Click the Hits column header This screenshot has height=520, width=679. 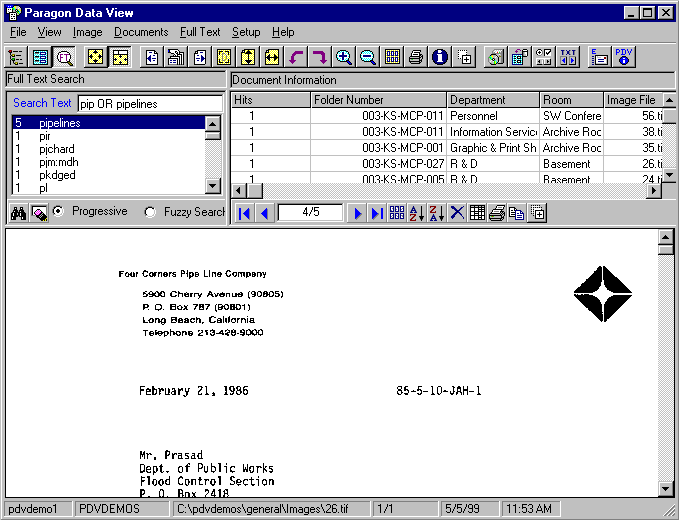(271, 100)
